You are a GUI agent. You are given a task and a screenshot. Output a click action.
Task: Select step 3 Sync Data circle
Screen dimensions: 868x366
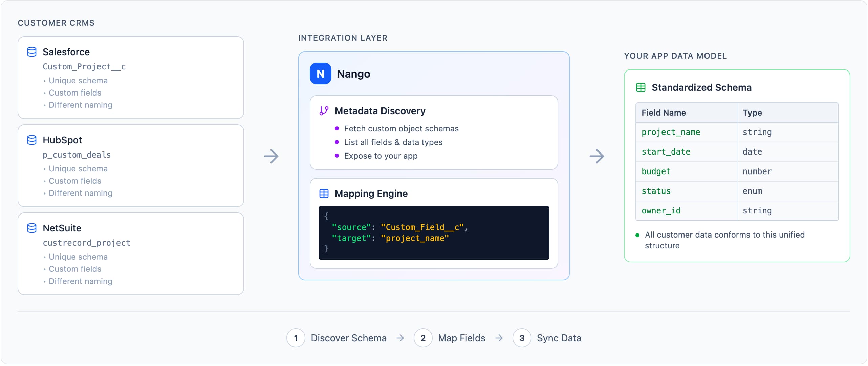click(x=522, y=338)
